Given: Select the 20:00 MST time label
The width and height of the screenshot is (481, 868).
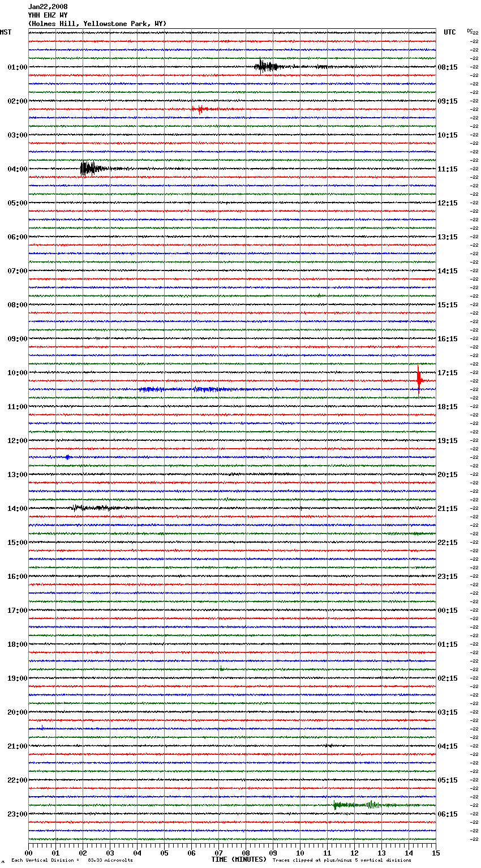Looking at the screenshot, I should [x=18, y=712].
